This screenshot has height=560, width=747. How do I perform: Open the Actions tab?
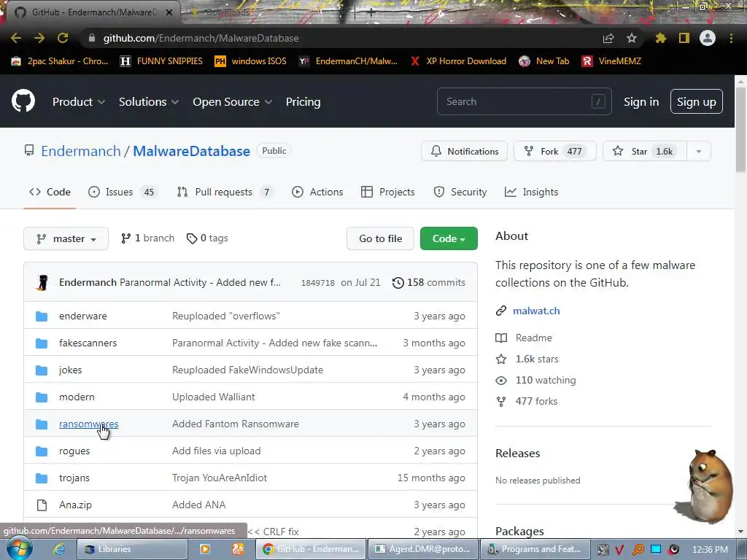pyautogui.click(x=317, y=192)
